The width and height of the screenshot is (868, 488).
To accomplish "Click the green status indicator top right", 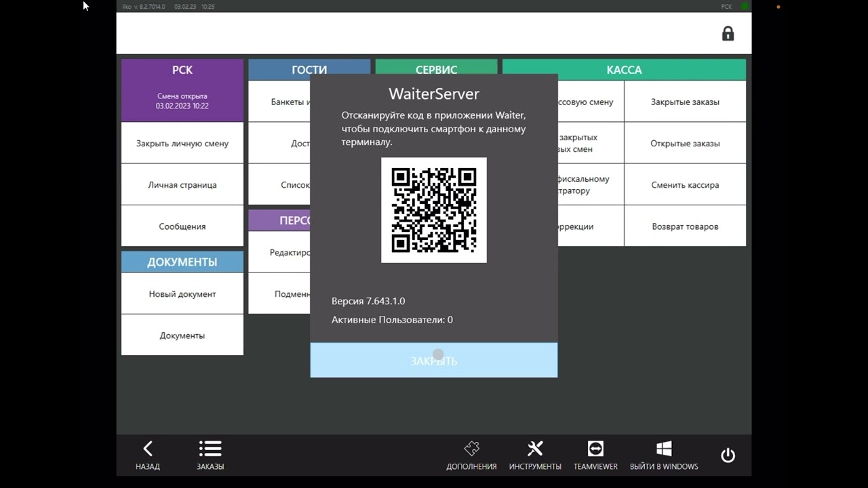I will point(745,6).
